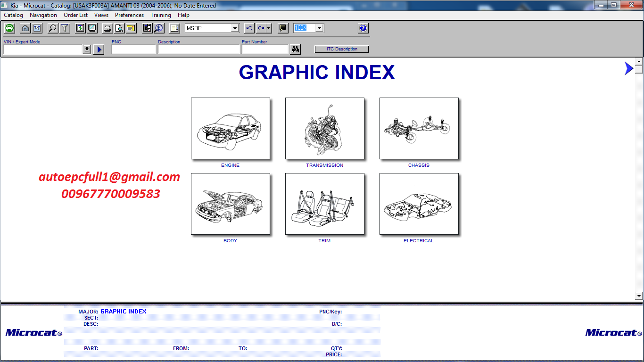Click the magnifying glass search icon
644x362 pixels.
[x=53, y=28]
